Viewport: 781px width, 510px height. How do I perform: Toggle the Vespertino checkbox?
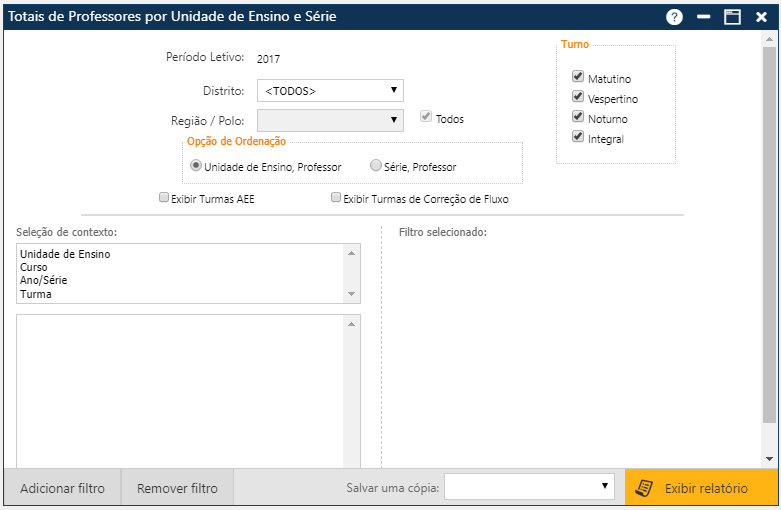click(578, 97)
